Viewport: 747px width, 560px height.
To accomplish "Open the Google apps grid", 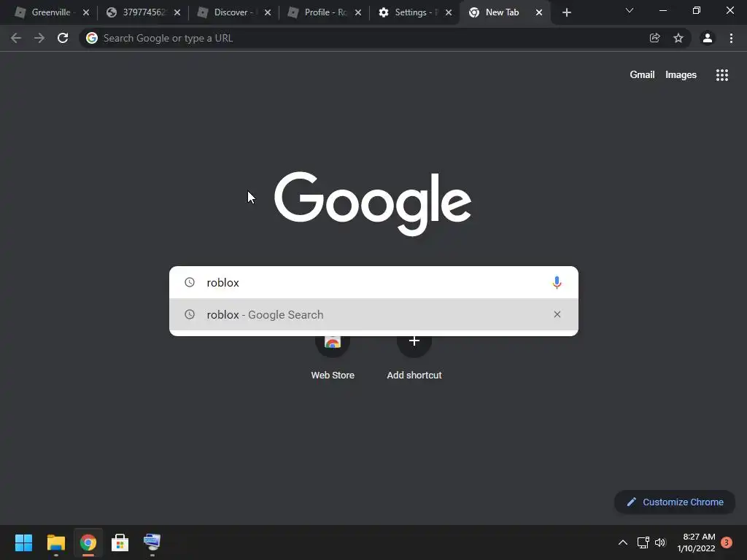I will (721, 75).
